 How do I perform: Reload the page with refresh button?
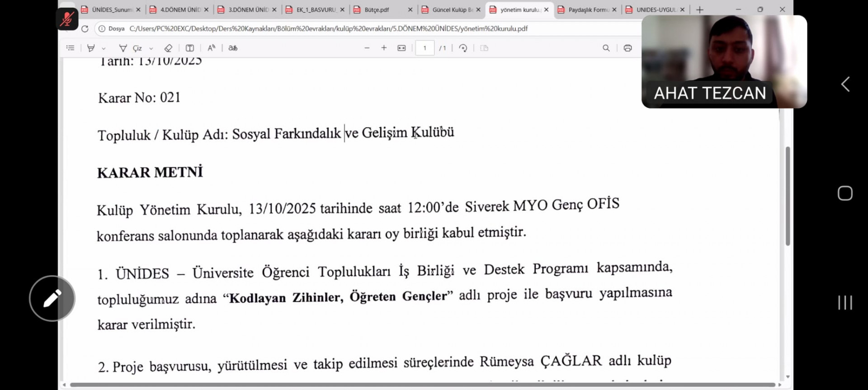(x=85, y=28)
